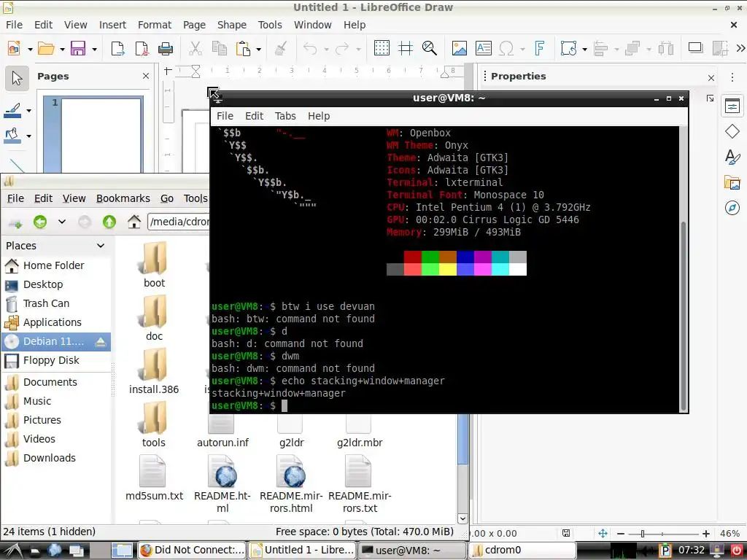Image resolution: width=747 pixels, height=560 pixels.
Task: Click the Clone Formatting brush icon
Action: (281, 48)
